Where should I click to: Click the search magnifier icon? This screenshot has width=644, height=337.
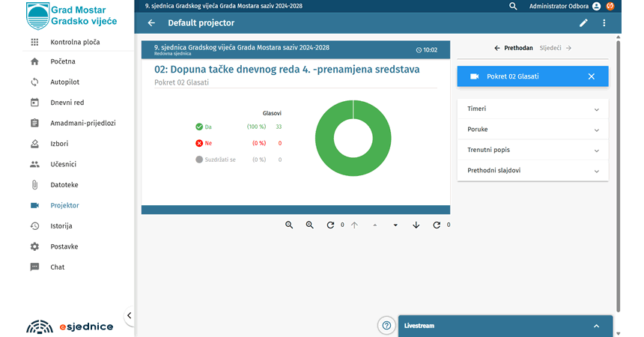[513, 6]
